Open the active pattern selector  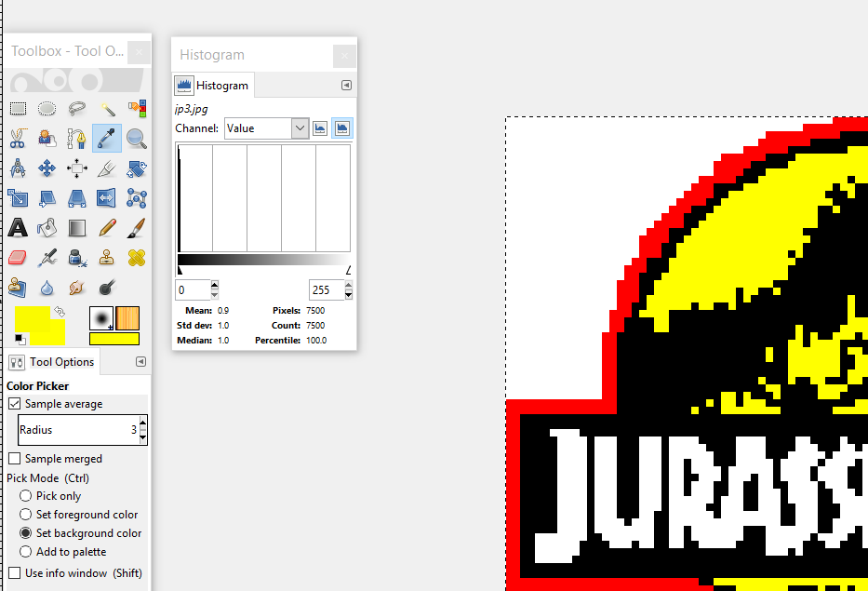(127, 318)
